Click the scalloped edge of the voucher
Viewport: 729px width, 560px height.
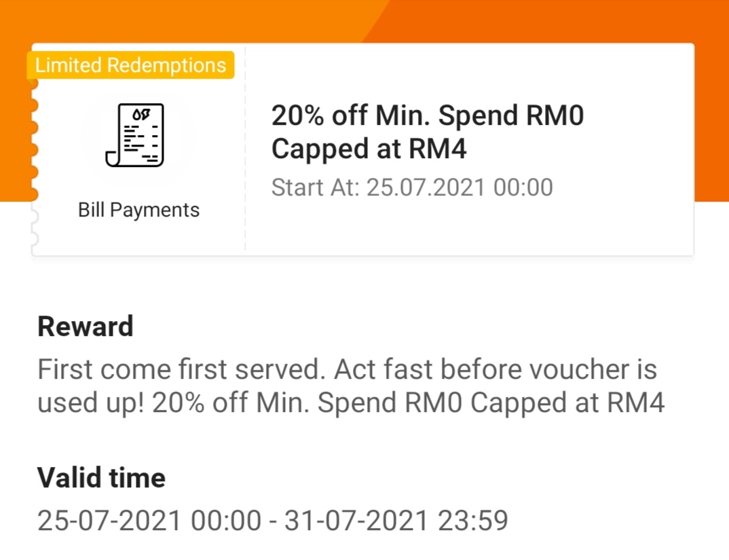[x=34, y=149]
